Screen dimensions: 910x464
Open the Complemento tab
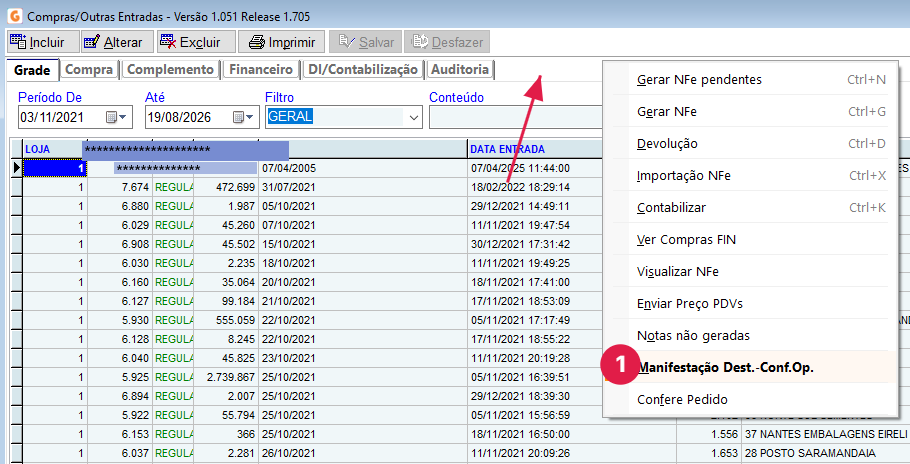170,70
